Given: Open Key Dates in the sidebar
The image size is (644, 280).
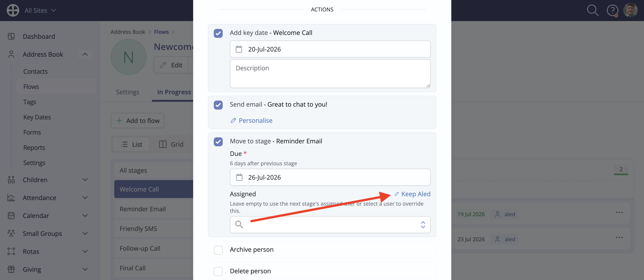Looking at the screenshot, I should (37, 117).
